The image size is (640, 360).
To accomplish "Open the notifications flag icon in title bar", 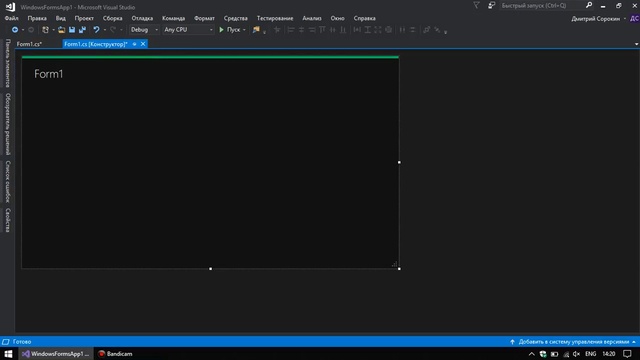I will tap(476, 5).
